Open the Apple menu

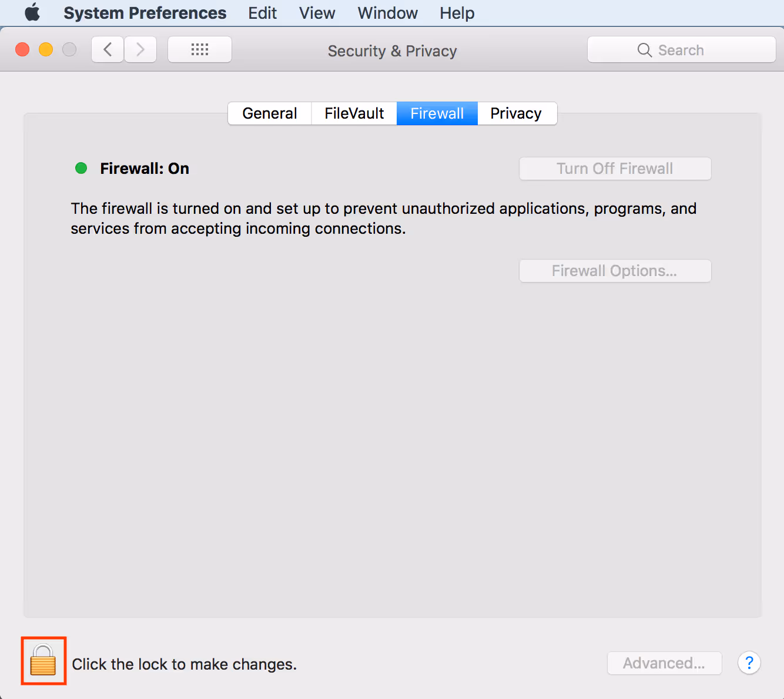[x=32, y=12]
